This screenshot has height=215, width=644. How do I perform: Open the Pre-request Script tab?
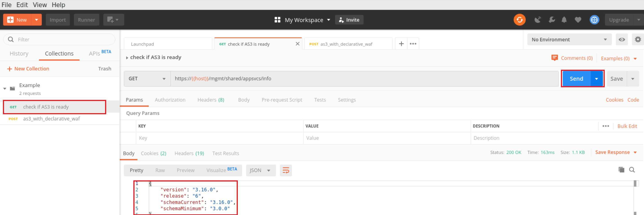pyautogui.click(x=282, y=100)
